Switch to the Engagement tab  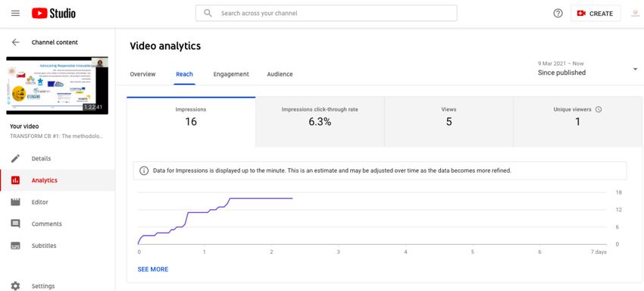coord(231,74)
